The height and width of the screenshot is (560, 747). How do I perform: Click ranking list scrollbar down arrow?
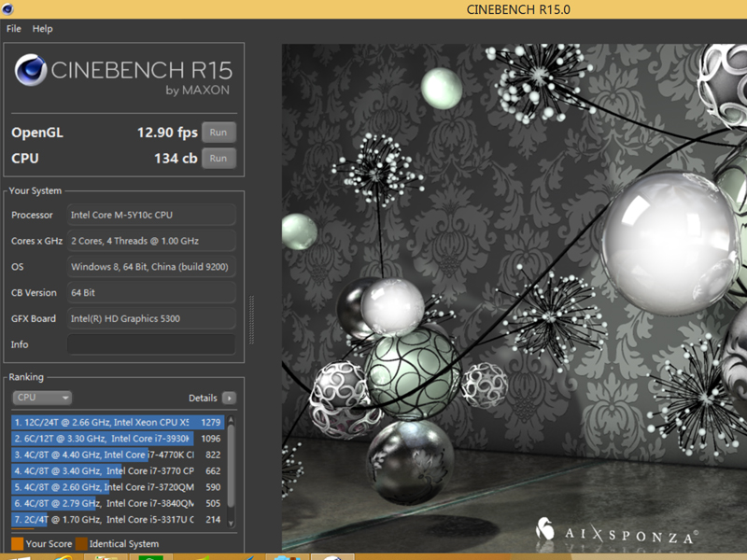pos(231,523)
